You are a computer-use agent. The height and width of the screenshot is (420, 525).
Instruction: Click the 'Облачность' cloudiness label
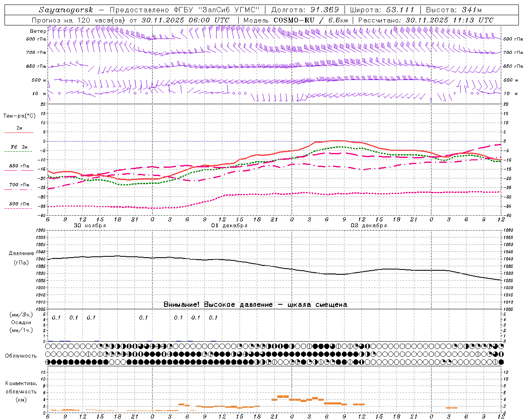click(x=21, y=356)
